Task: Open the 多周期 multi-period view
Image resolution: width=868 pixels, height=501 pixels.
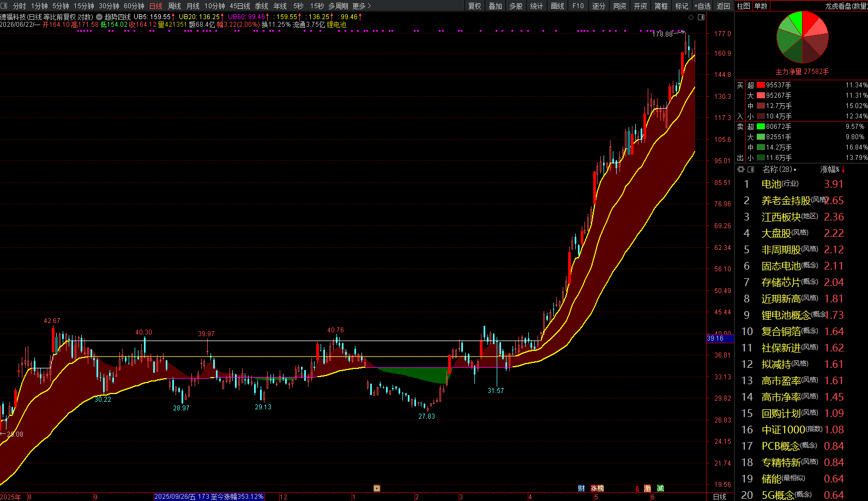Action: [x=338, y=6]
